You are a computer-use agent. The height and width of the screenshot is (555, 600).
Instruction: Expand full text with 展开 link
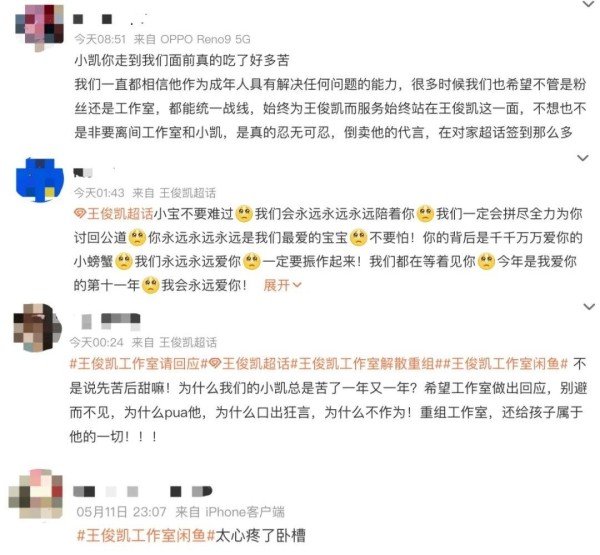282,285
